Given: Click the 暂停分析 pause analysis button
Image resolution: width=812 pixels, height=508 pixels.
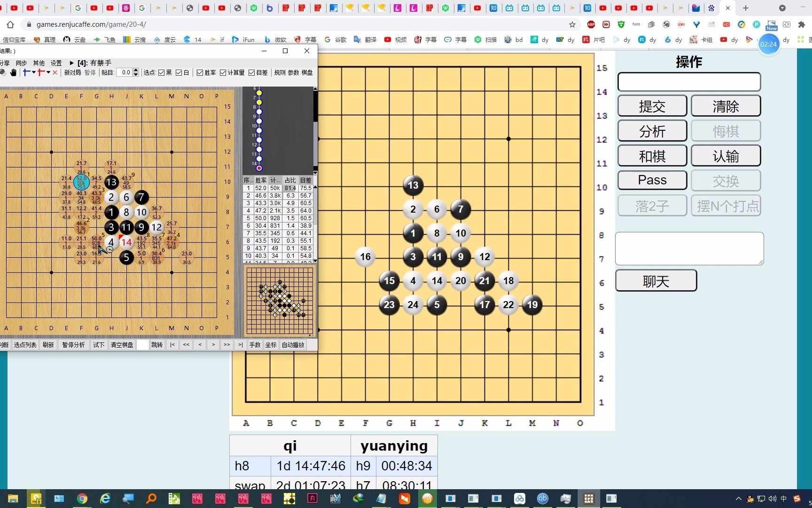Looking at the screenshot, I should (x=74, y=345).
